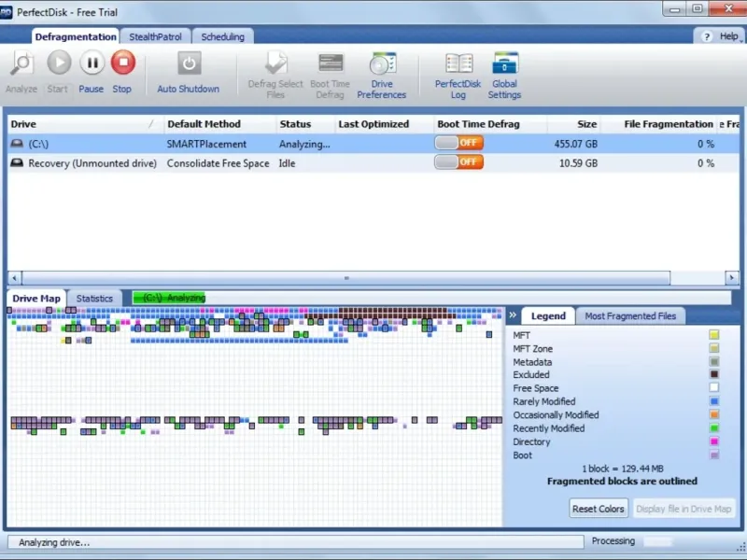Open Global Settings toolbar icon

coord(504,63)
